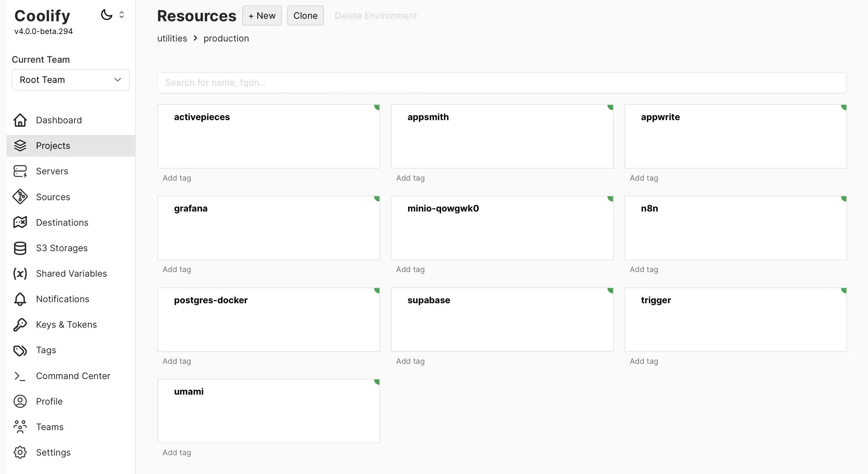Open S3 Storages section
Viewport: 868px width, 474px height.
coord(71,248)
